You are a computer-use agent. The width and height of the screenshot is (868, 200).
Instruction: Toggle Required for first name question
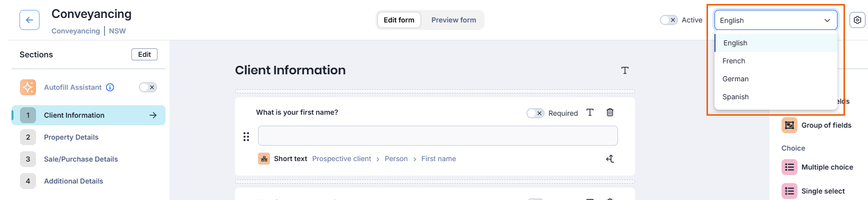tap(535, 113)
